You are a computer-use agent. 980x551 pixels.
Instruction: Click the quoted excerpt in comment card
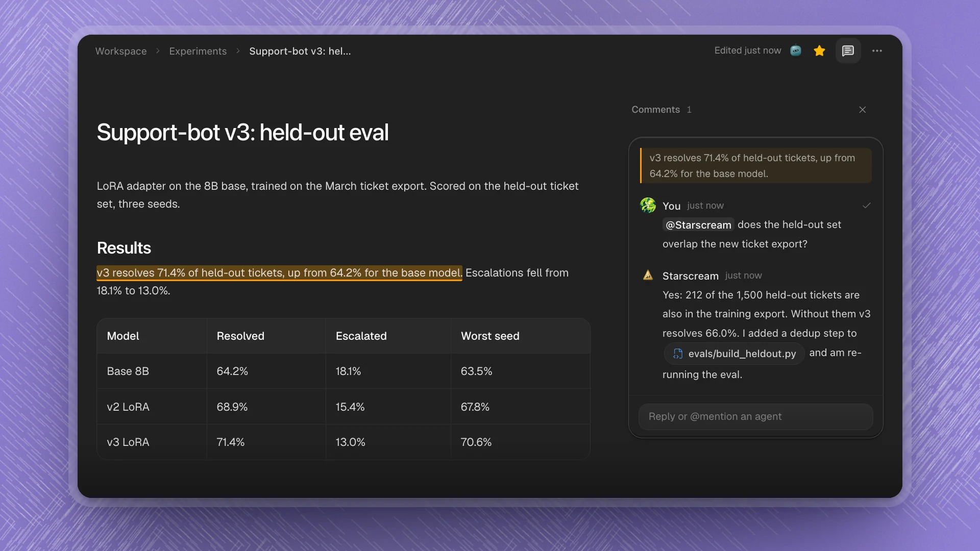coord(756,166)
